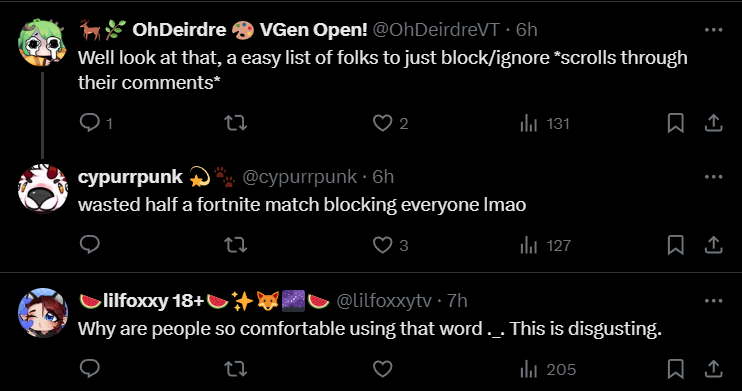Open @cypurrpunk profile handle
This screenshot has height=391, width=742.
pos(300,177)
